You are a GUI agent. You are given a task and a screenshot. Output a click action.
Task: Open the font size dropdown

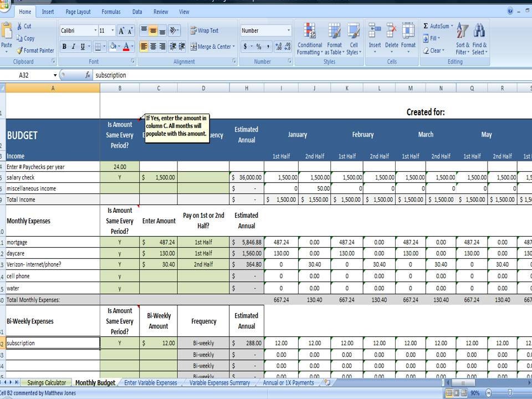(x=112, y=30)
